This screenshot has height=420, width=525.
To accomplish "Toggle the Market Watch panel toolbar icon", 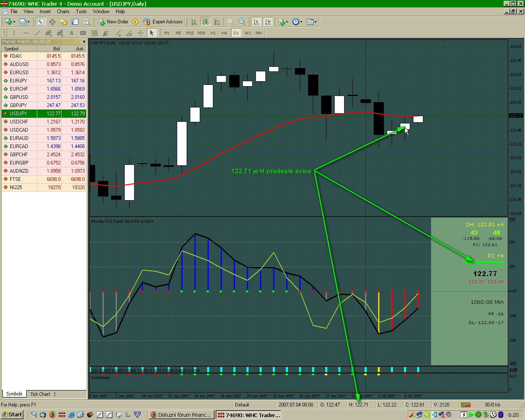I will [x=41, y=22].
